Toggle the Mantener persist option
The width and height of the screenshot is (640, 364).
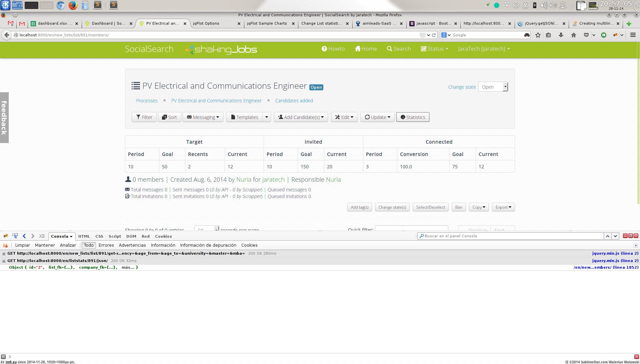[45, 245]
